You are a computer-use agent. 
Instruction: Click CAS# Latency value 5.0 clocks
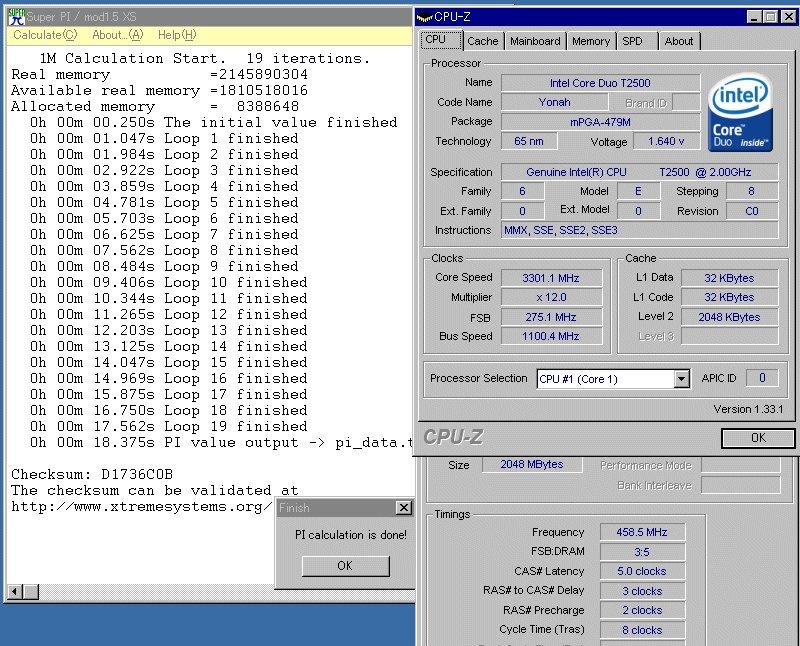pos(642,571)
